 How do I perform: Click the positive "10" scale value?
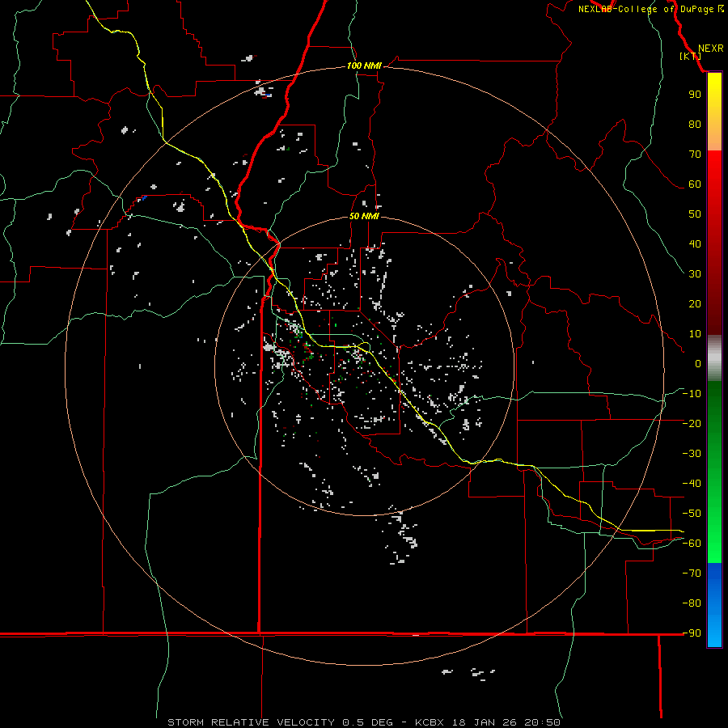click(x=695, y=334)
